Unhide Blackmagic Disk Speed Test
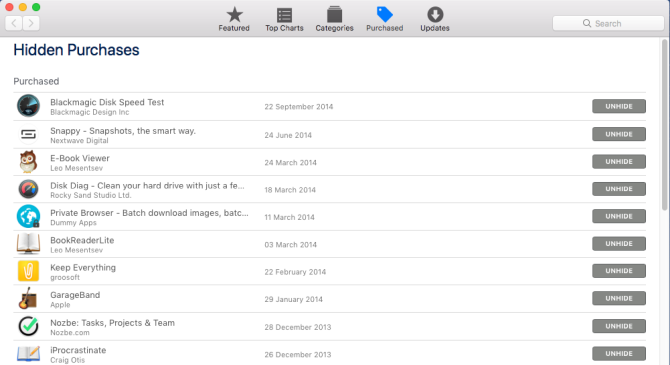 point(619,106)
